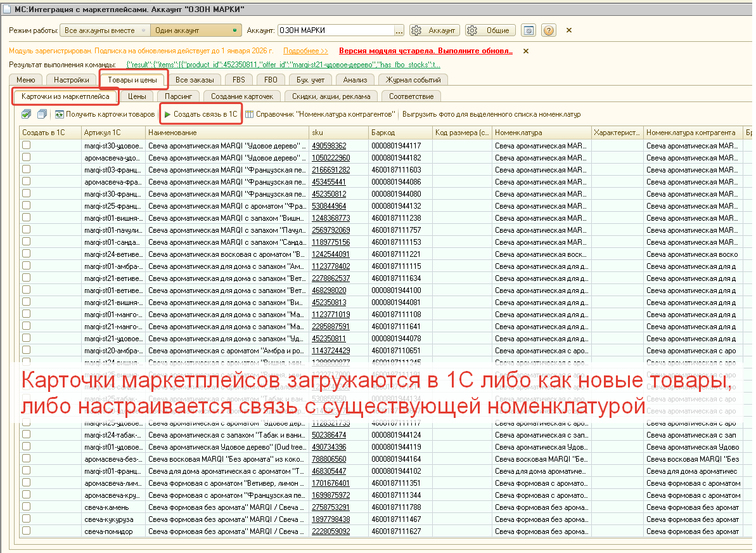
Task: Open account settings with the gear Аккаунт button
Action: [434, 30]
